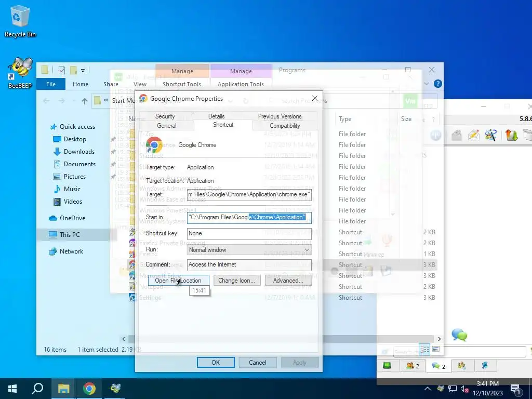Click into the Target path field
This screenshot has height=399, width=532.
[249, 195]
